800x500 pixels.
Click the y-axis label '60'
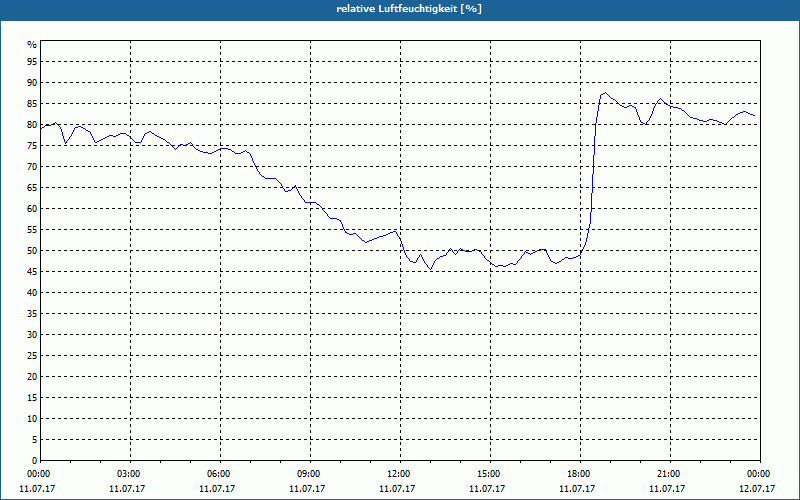coord(32,209)
